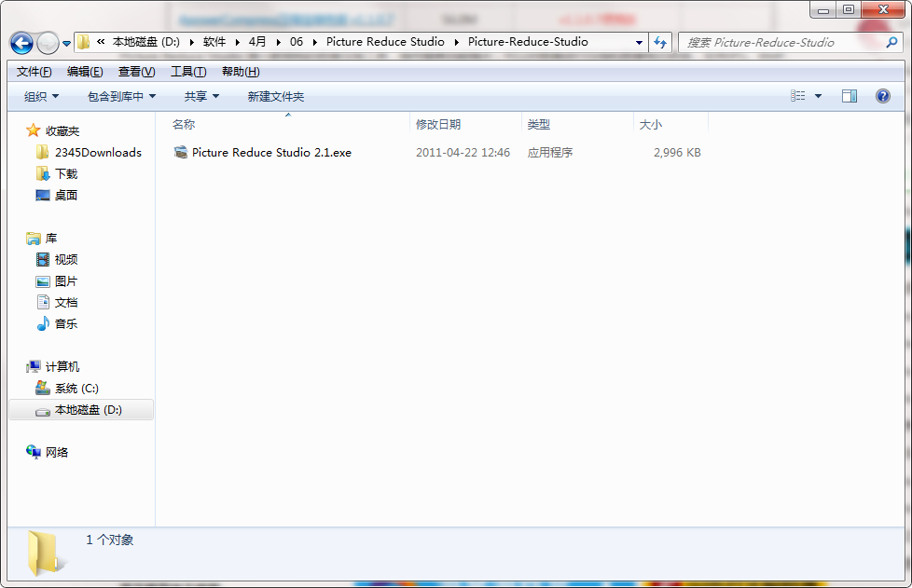The image size is (912, 588).
Task: Expand the arrow after 4月 breadcrumb
Action: coord(278,43)
